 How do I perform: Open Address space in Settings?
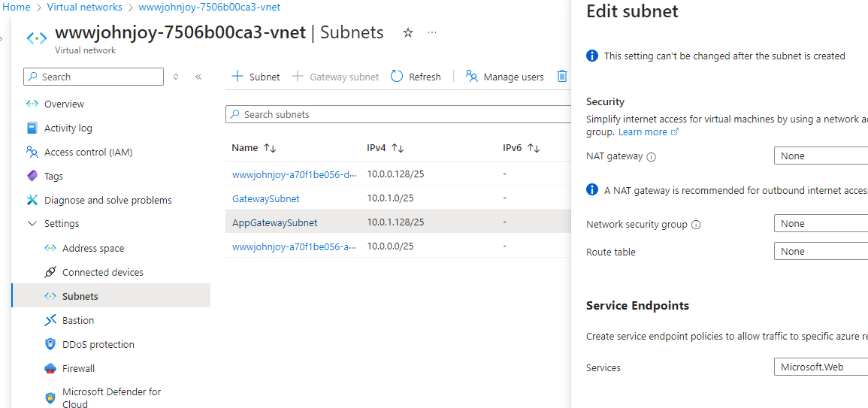(93, 249)
